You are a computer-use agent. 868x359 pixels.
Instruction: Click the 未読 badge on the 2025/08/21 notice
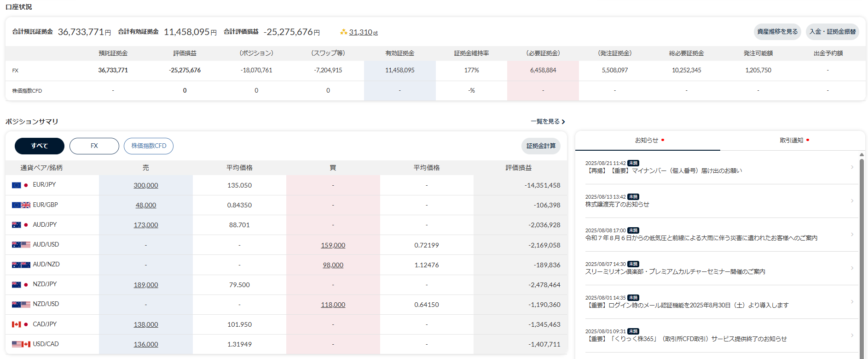[633, 163]
